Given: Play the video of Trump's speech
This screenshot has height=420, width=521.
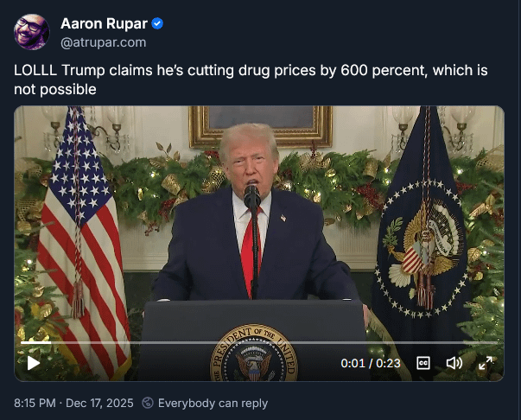Looking at the screenshot, I should coord(33,363).
